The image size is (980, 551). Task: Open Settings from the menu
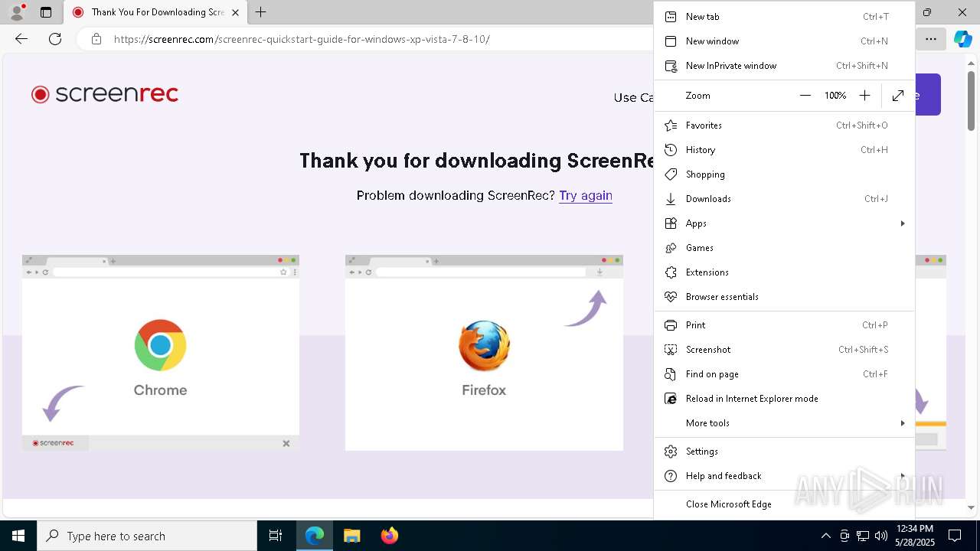click(x=784, y=452)
